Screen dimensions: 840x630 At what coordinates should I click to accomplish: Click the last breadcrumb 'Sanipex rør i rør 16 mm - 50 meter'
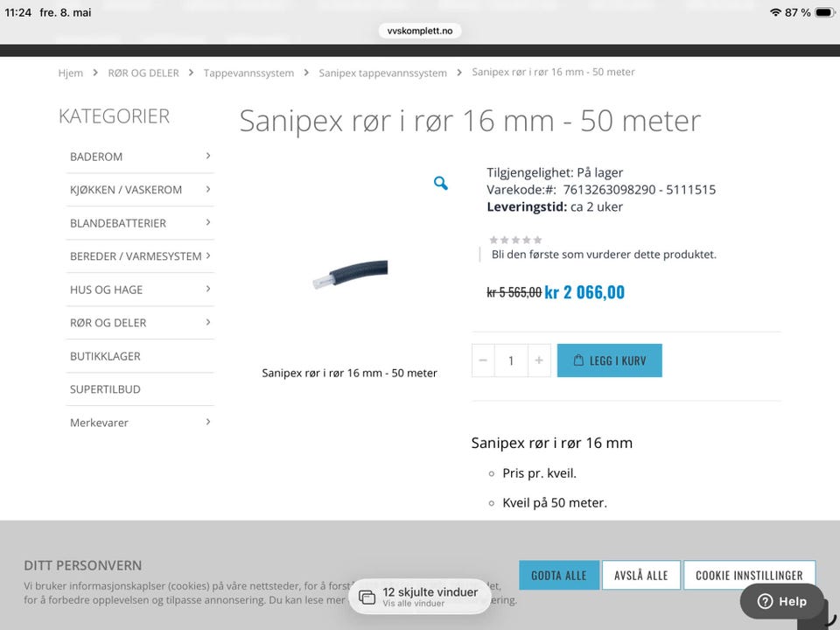[x=553, y=72]
